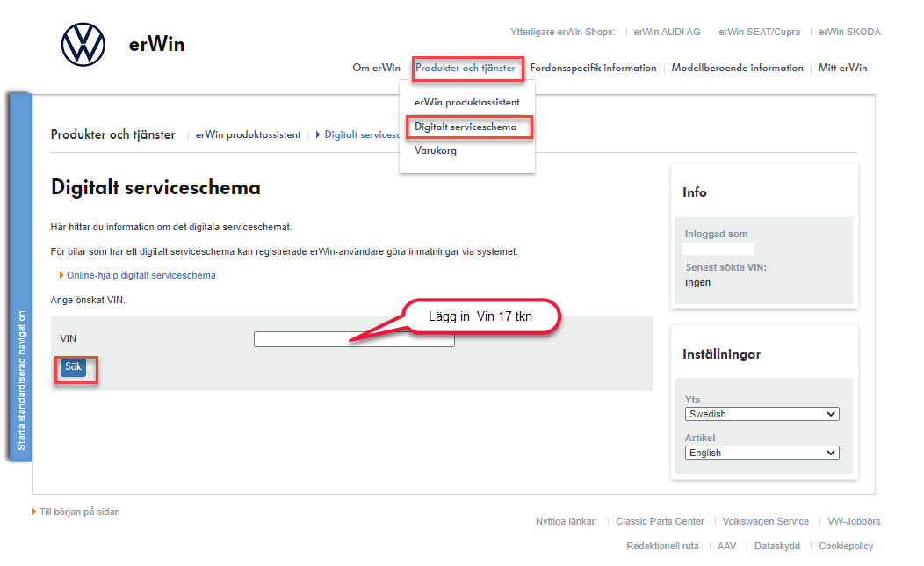Viewport: 924px width, 566px height.
Task: Open the Artikel language dropdown
Action: 762,453
